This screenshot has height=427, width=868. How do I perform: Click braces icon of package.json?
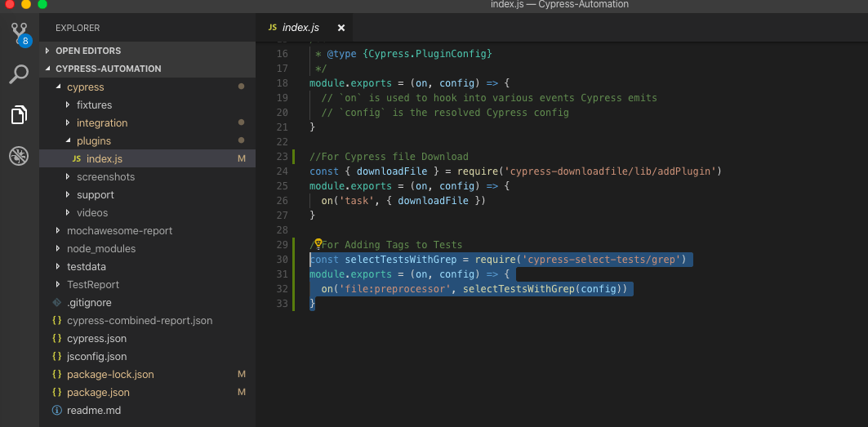(x=56, y=393)
